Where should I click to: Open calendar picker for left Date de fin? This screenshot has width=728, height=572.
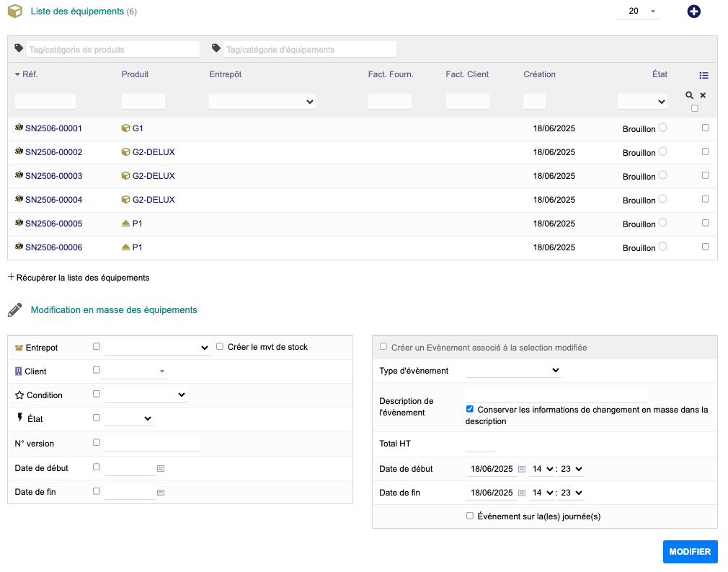161,492
